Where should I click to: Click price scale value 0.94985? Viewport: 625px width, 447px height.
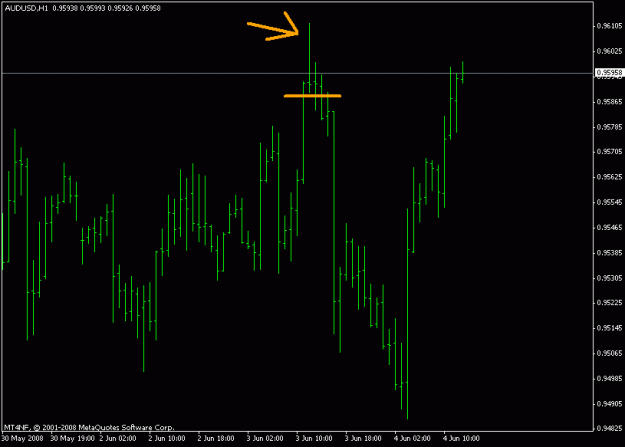pos(609,378)
